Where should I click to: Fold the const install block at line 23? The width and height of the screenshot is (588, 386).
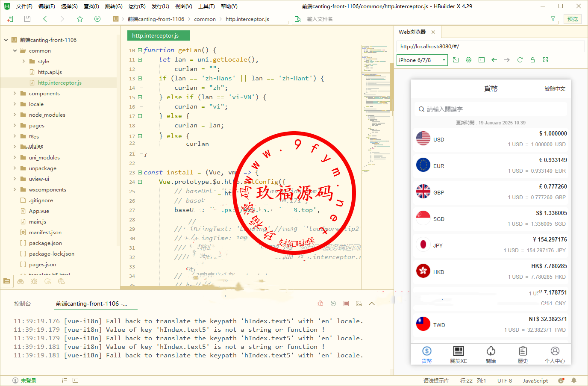[x=140, y=172]
